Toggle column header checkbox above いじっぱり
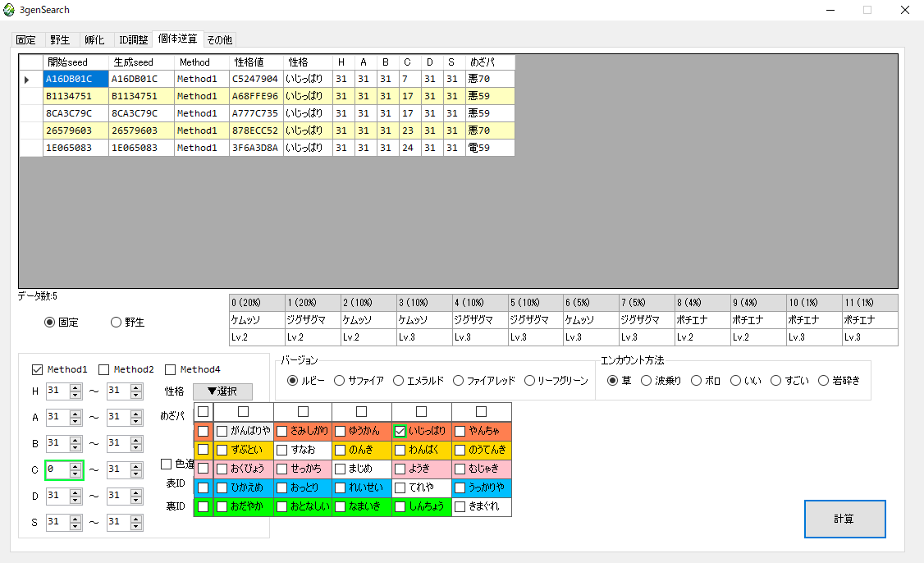 point(421,411)
